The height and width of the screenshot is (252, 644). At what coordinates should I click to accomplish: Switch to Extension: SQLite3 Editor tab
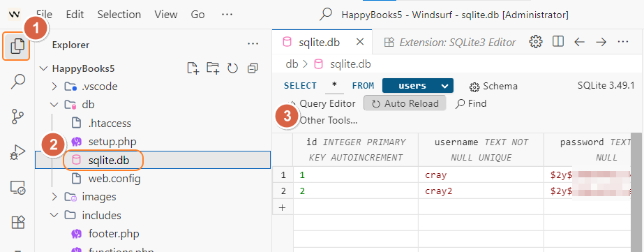pyautogui.click(x=449, y=43)
